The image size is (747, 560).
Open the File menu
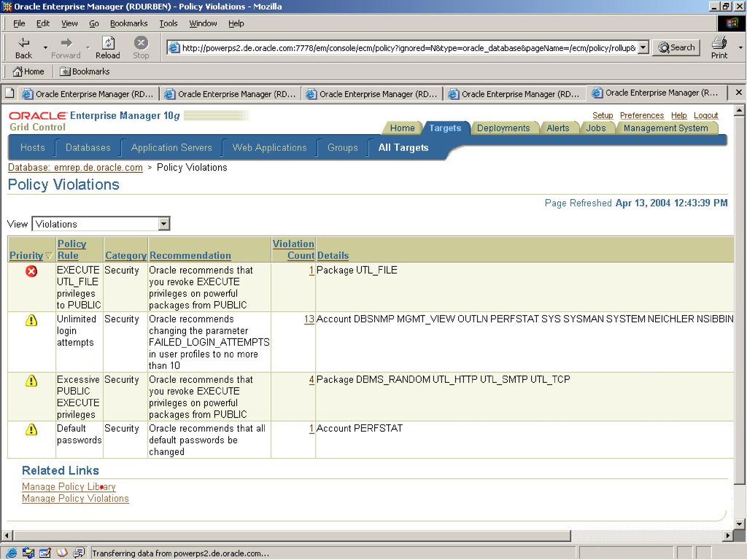click(x=19, y=23)
